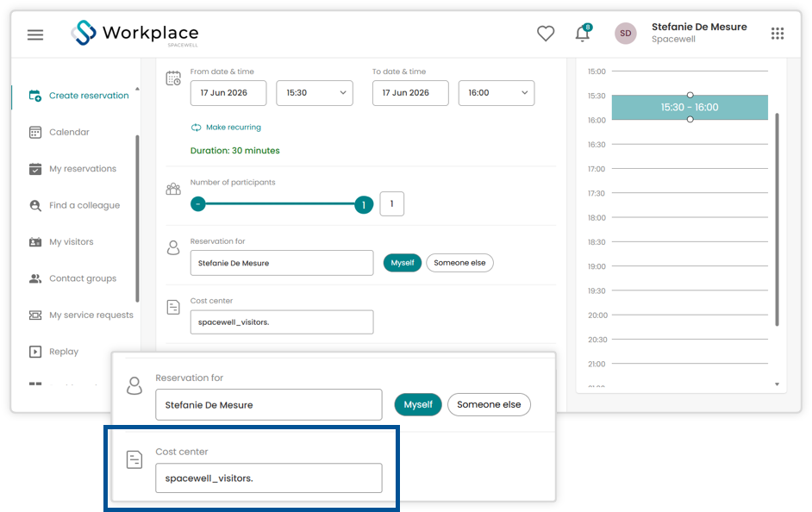
Task: Open favorites via the heart icon
Action: click(x=546, y=34)
